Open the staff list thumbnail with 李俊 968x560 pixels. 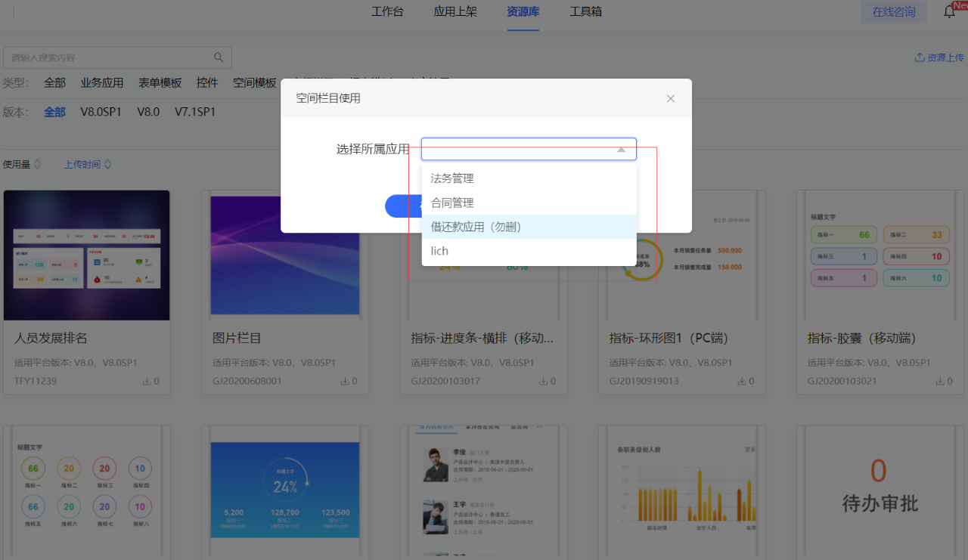tap(483, 492)
